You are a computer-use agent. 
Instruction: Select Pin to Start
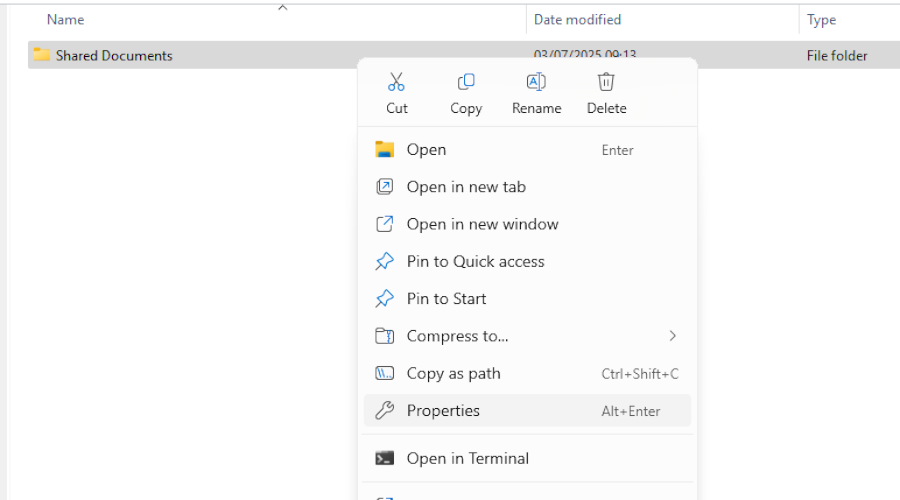pos(527,299)
